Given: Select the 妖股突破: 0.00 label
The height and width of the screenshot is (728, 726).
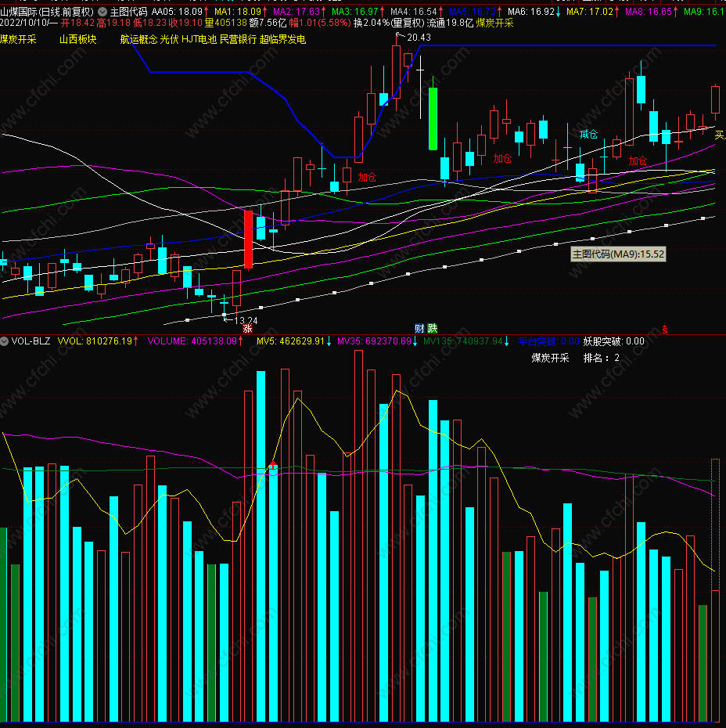Looking at the screenshot, I should (614, 341).
